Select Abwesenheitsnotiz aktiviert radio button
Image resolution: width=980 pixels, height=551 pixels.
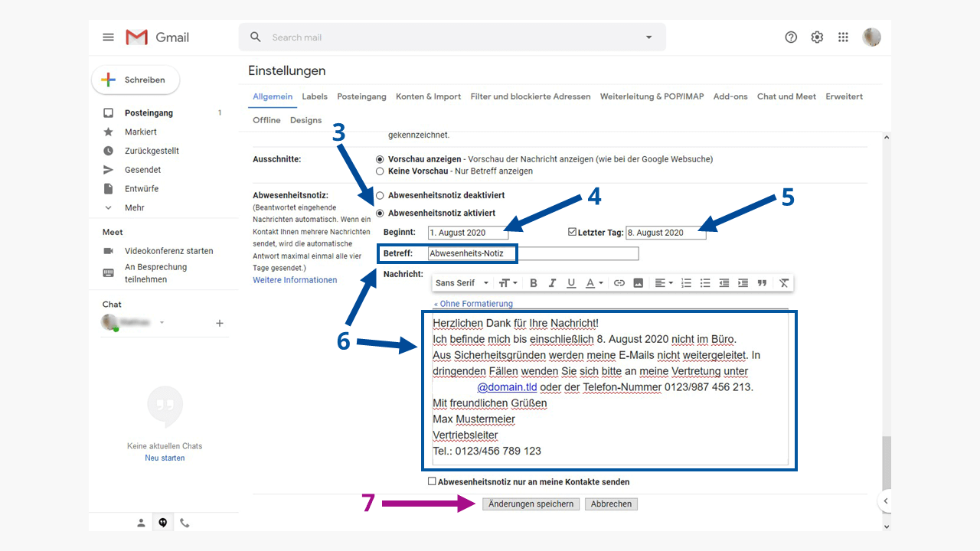[x=380, y=214]
